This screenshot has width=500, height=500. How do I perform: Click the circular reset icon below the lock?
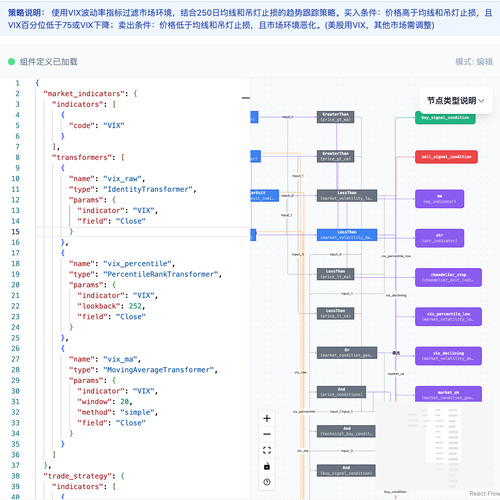coord(267,482)
